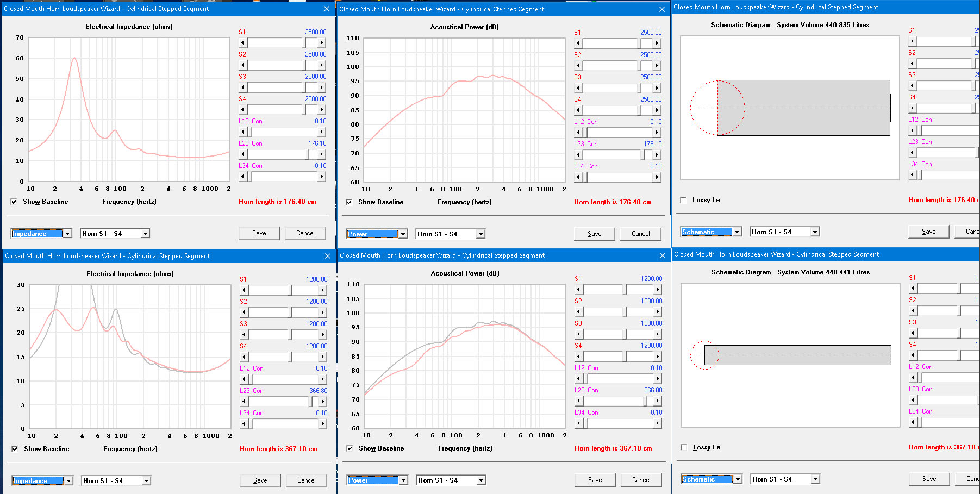Viewport: 980px width, 494px height.
Task: Open the Schematic dropdown, 440.441 Litres window
Action: pyautogui.click(x=738, y=479)
